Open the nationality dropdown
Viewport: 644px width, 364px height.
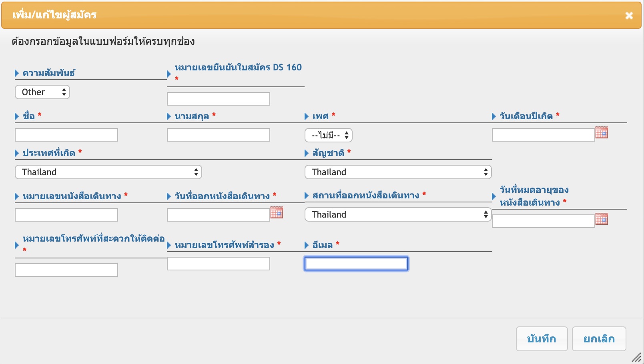click(x=398, y=172)
